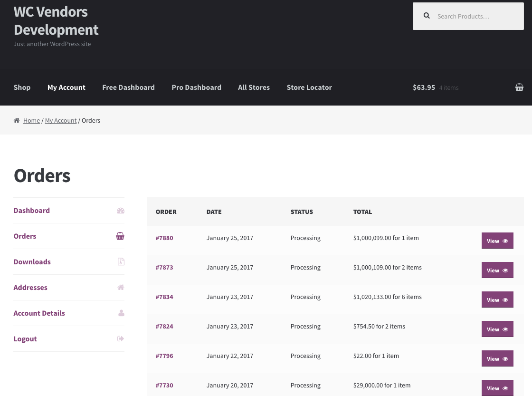Select Account Details in the sidebar
This screenshot has height=396, width=532.
[39, 313]
